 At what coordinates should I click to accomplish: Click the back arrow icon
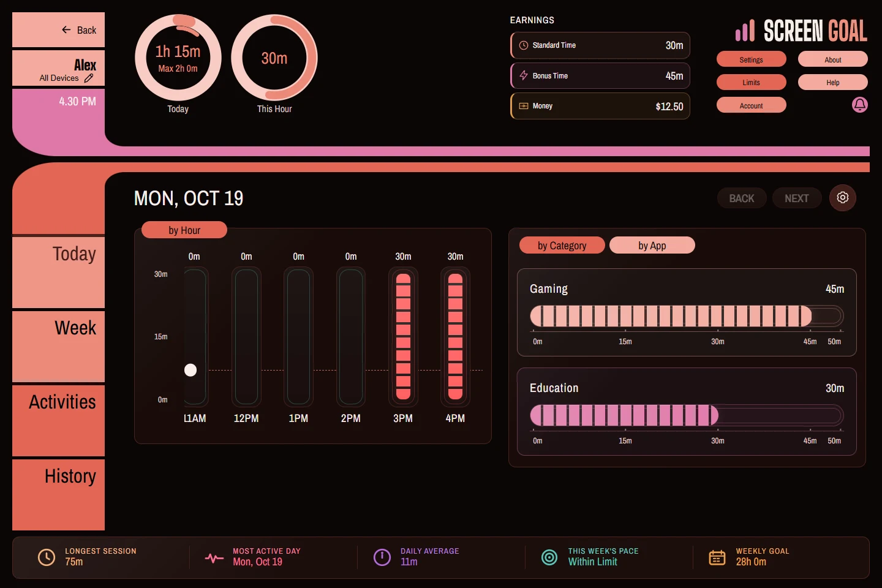(66, 29)
